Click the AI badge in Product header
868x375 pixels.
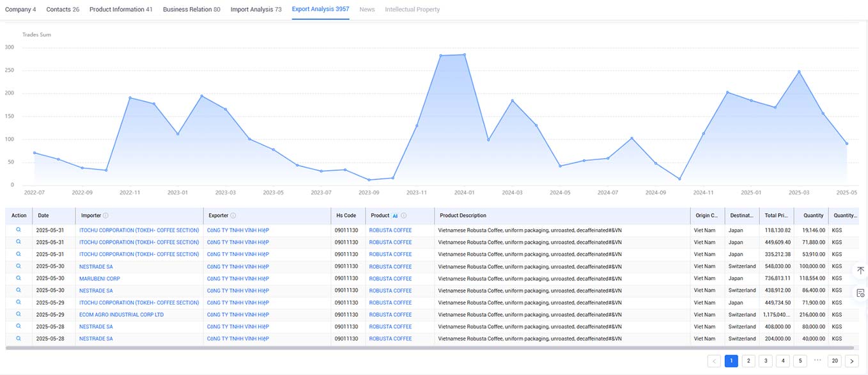(x=395, y=216)
